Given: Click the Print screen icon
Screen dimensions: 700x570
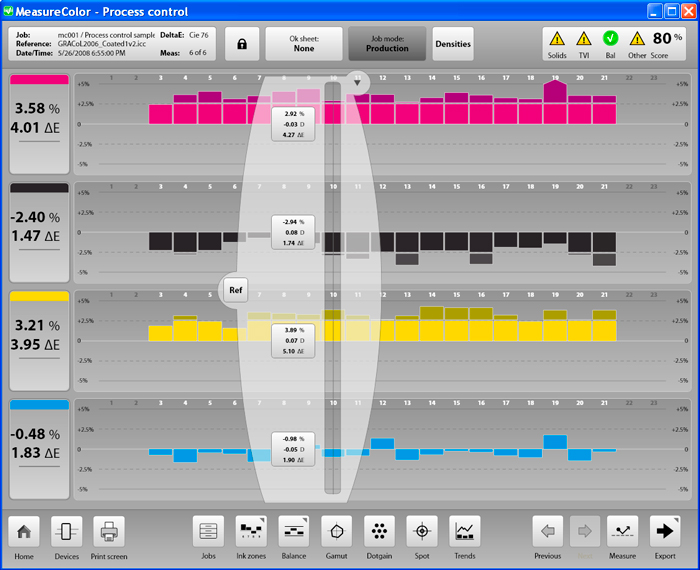Looking at the screenshot, I should click(x=109, y=532).
